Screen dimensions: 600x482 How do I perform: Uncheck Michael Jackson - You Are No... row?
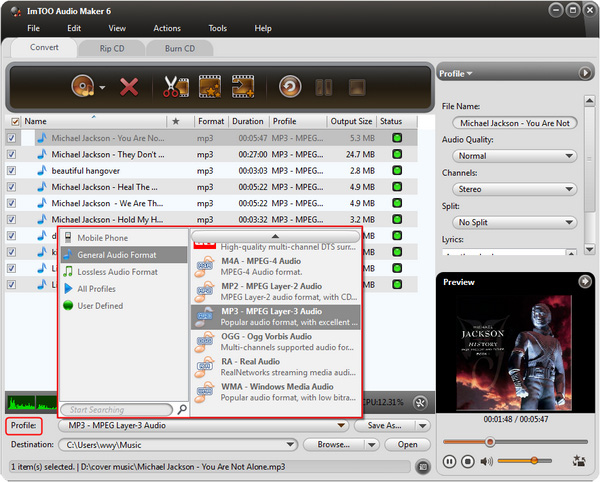point(12,138)
